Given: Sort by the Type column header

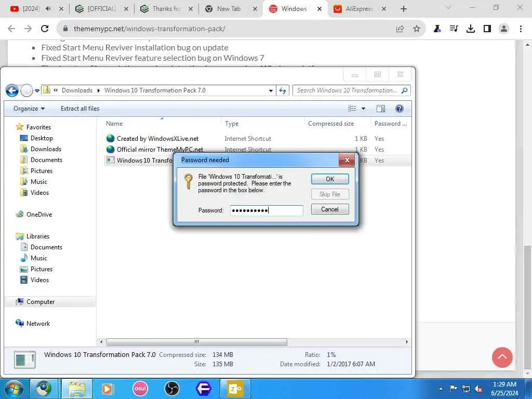Looking at the screenshot, I should (231, 124).
